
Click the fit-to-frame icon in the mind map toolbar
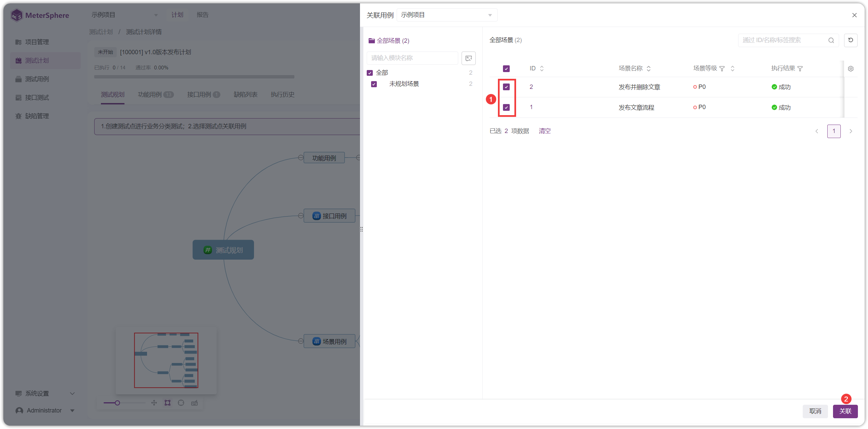click(168, 403)
